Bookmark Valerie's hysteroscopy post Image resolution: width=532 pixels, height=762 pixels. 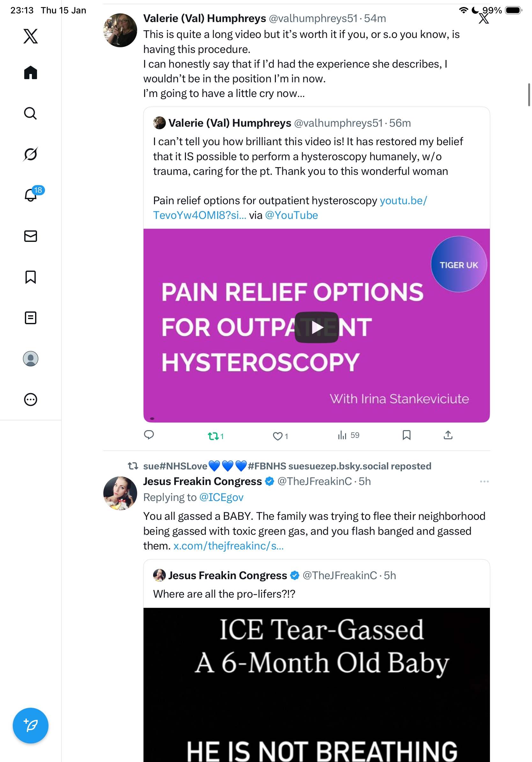(x=406, y=435)
